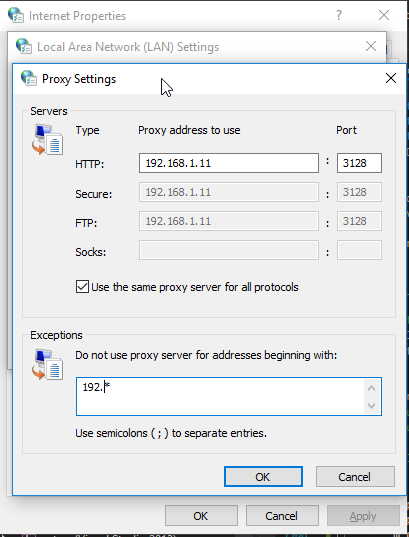
Task: Click the exceptions box scroll up arrow
Action: coord(371,388)
